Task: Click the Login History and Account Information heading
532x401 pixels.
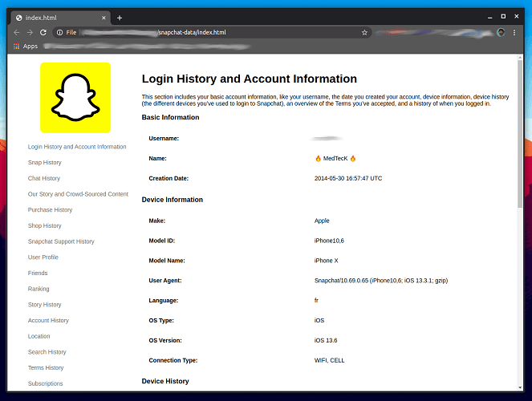Action: coord(250,79)
